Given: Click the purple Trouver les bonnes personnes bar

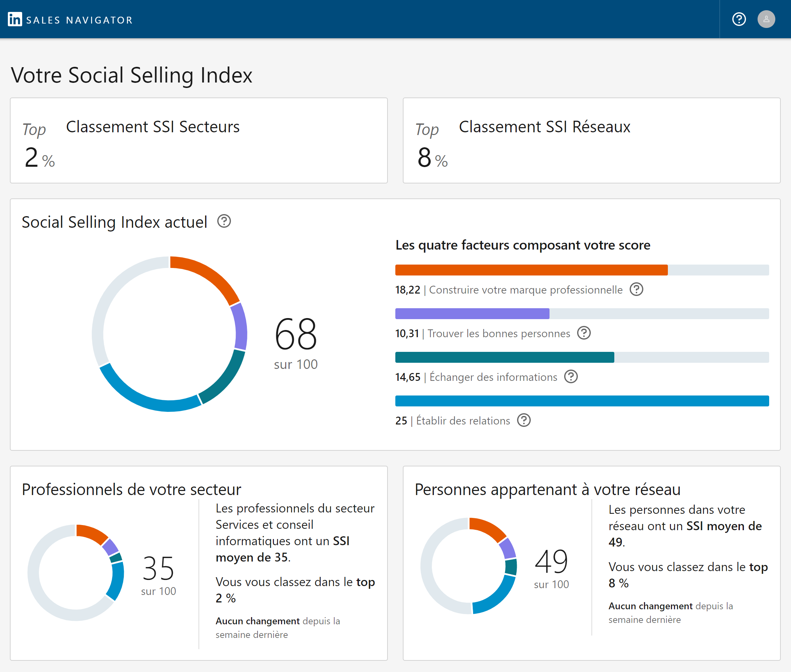Looking at the screenshot, I should [x=472, y=314].
